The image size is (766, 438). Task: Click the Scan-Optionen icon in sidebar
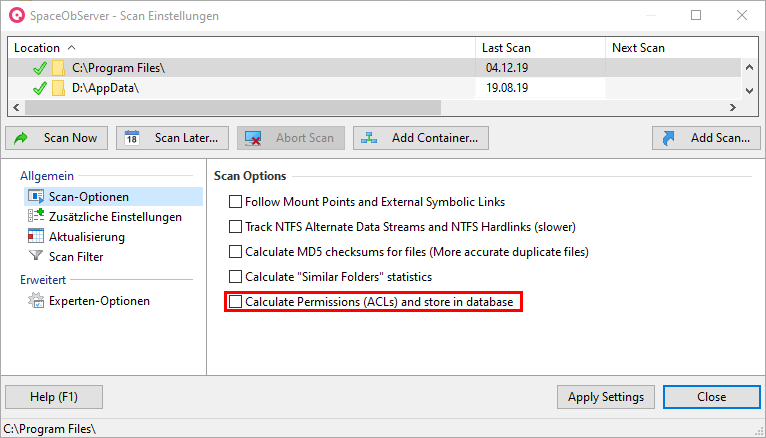[36, 196]
